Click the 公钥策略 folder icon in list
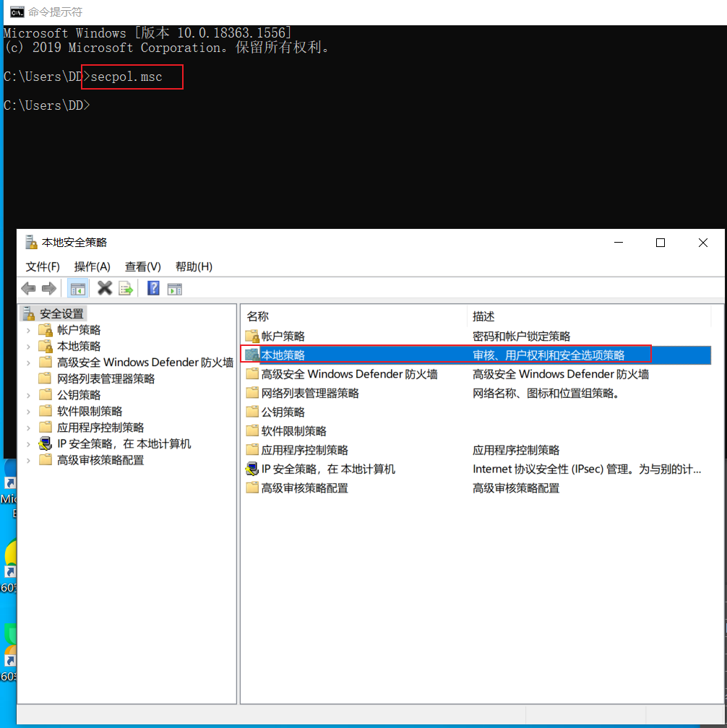 (252, 412)
